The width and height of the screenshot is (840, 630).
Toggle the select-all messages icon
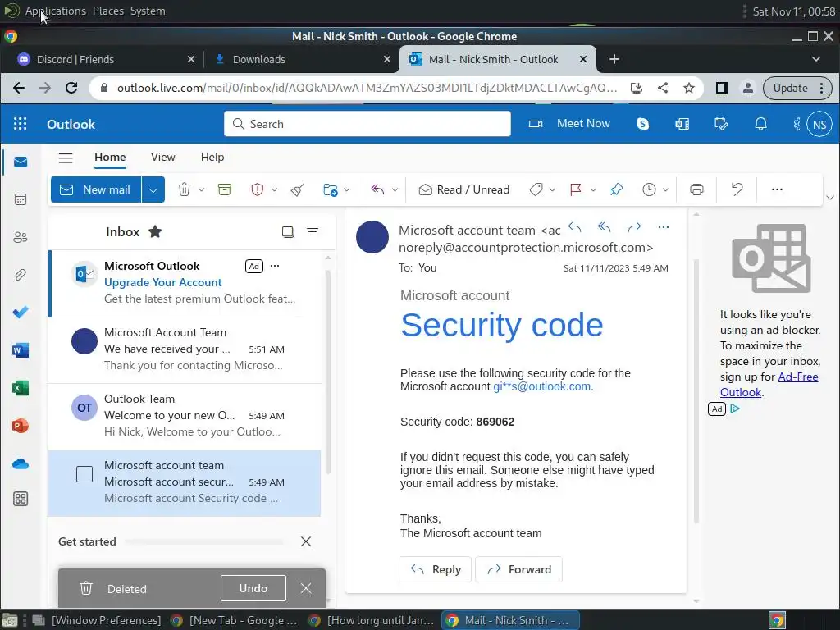(288, 232)
